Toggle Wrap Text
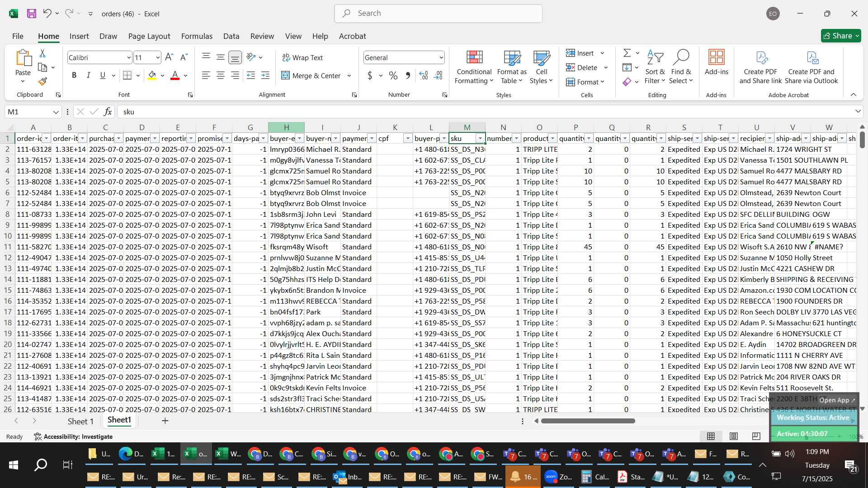 click(x=302, y=57)
